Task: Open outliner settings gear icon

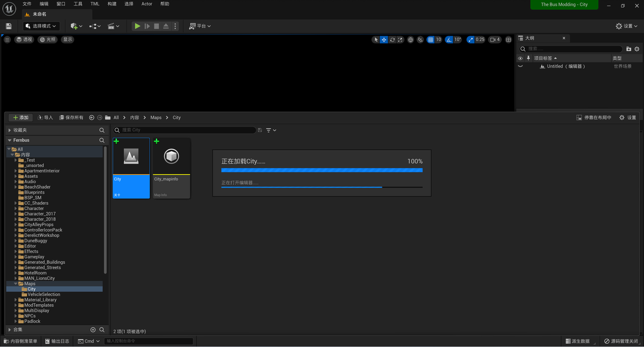Action: [x=637, y=49]
